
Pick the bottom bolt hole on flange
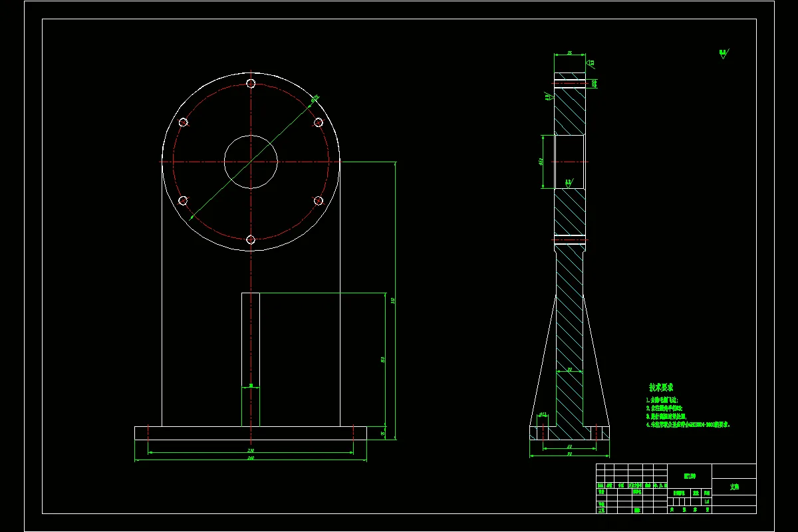(251, 239)
